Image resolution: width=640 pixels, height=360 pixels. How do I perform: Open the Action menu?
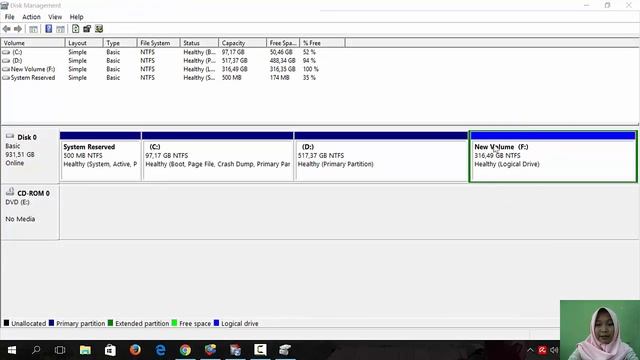coord(31,17)
